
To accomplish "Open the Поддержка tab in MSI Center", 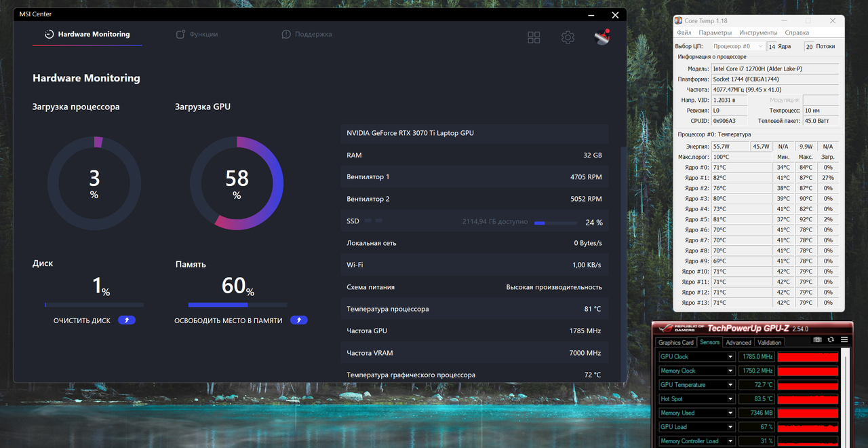I will 307,34.
